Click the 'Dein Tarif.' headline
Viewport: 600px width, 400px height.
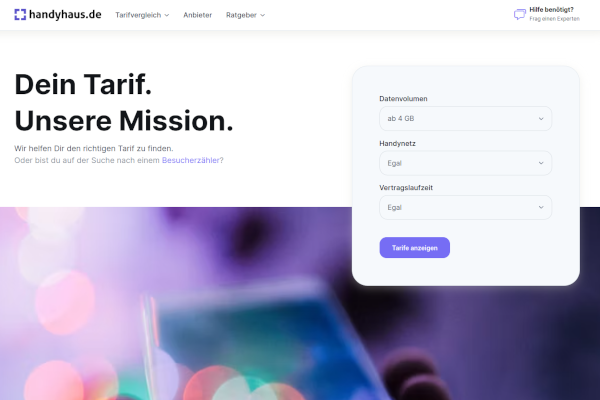coord(83,84)
